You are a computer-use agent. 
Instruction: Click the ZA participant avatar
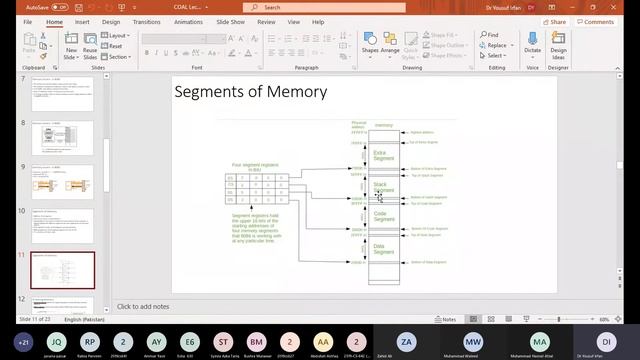406,342
